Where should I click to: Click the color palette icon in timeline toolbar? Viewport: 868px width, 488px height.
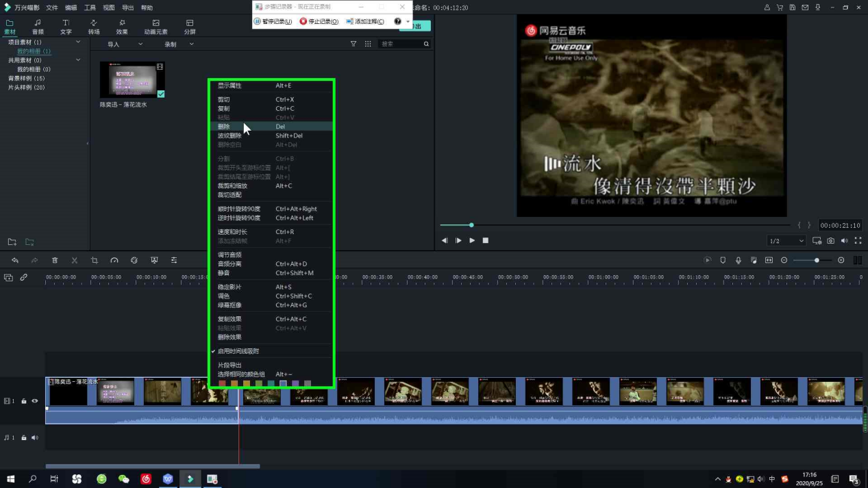(134, 260)
